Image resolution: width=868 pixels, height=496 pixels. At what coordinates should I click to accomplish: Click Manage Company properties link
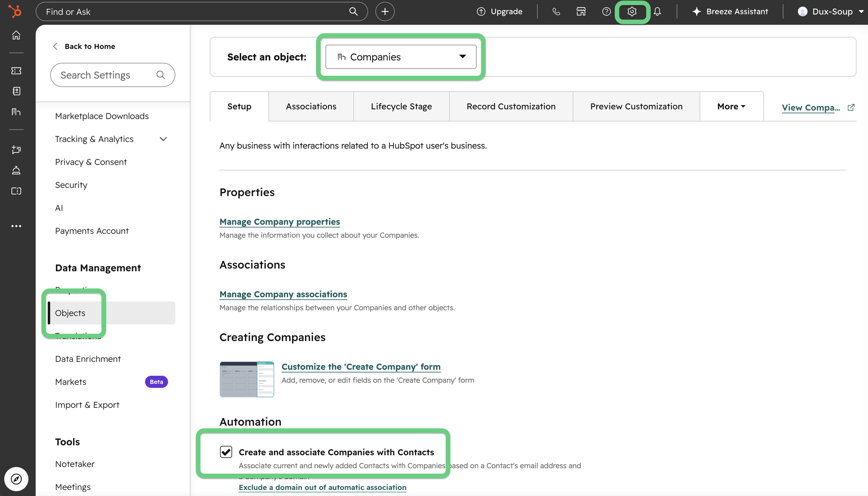pos(280,222)
